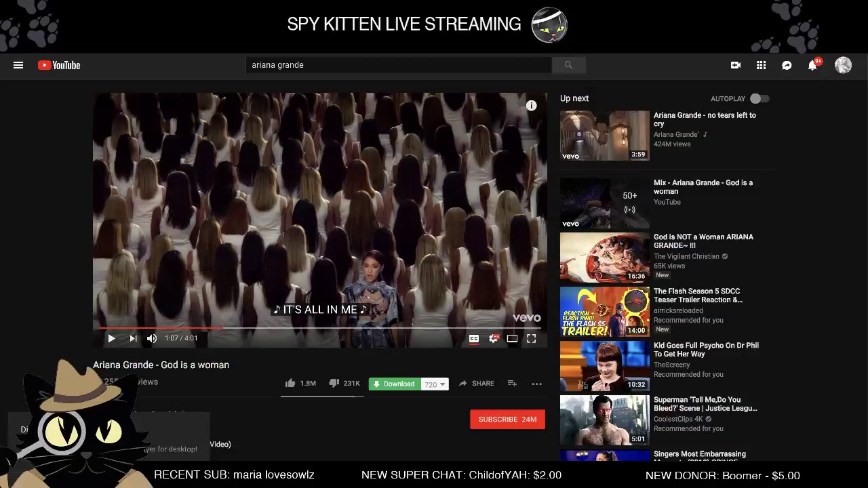Open the Mix God is a woman thumbnail

tap(604, 203)
